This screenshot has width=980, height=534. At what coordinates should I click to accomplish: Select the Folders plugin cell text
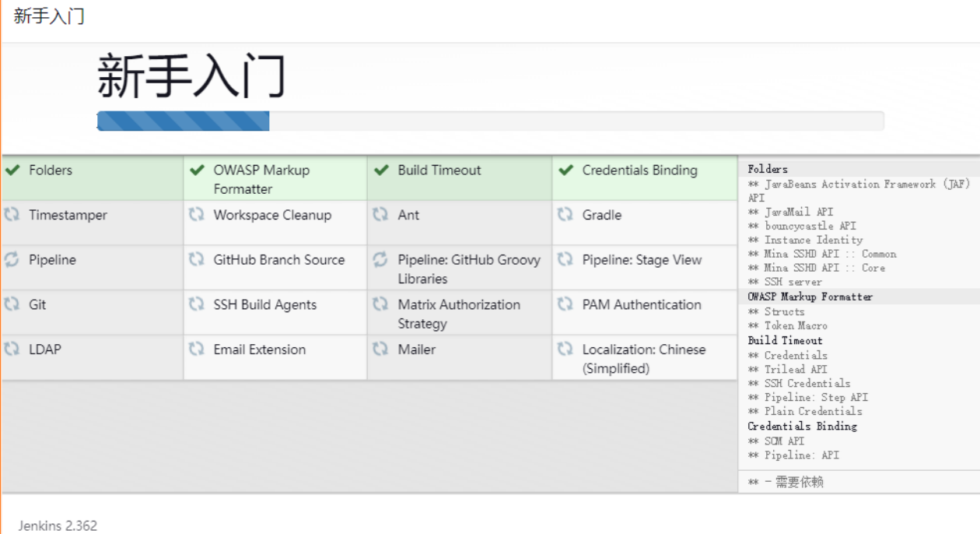pos(51,170)
